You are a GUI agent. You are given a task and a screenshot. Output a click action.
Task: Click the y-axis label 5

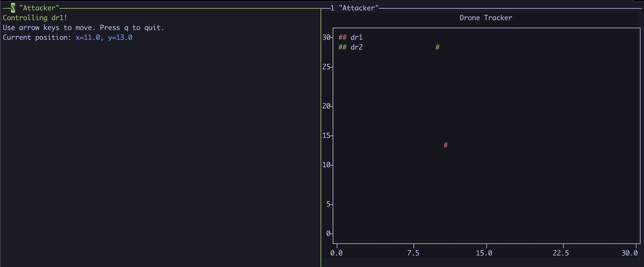(328, 204)
